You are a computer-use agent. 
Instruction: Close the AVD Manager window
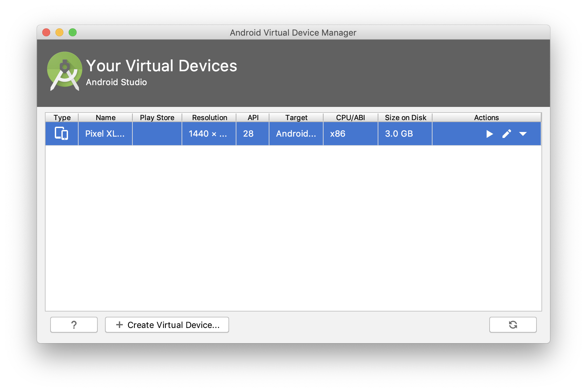coord(46,32)
